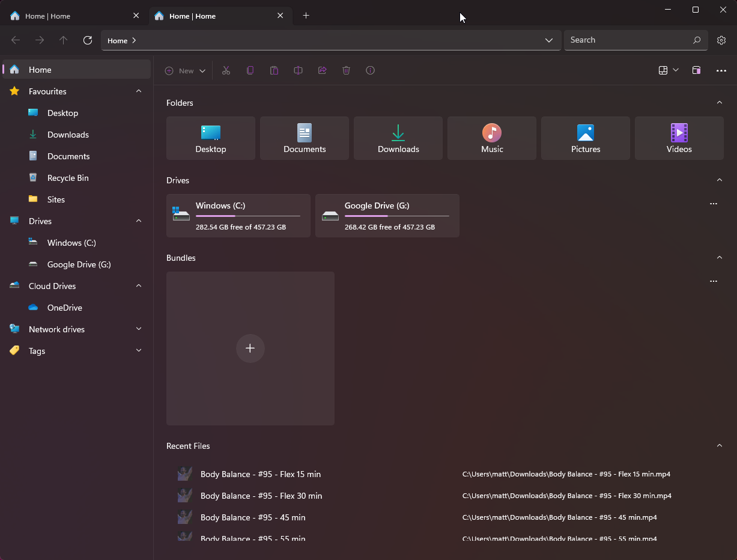Select Home in the sidebar
This screenshot has width=737, height=560.
coord(76,70)
